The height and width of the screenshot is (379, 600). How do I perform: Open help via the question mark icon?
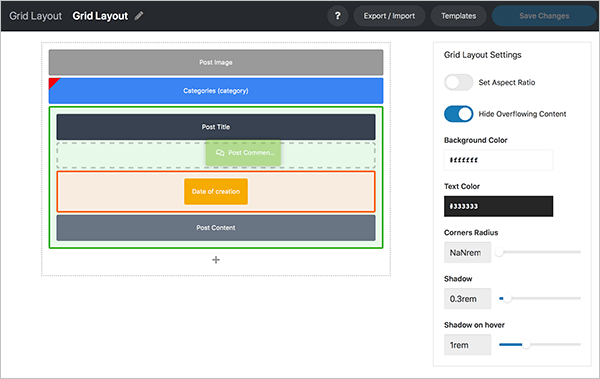(x=338, y=16)
